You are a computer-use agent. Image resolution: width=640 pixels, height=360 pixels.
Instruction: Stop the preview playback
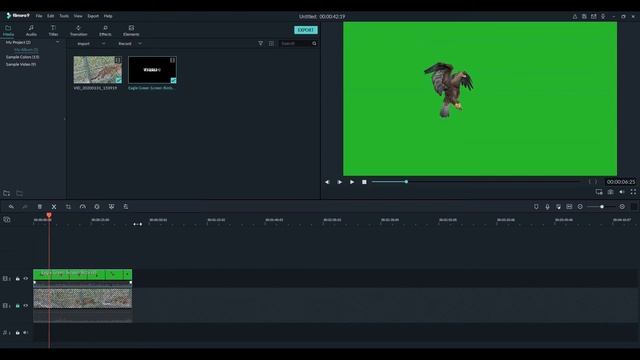pos(364,182)
